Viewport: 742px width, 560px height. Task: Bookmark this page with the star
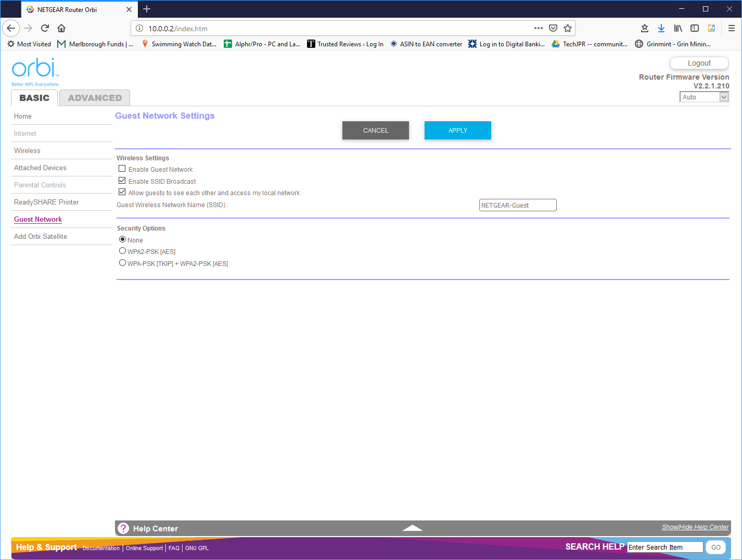click(568, 28)
